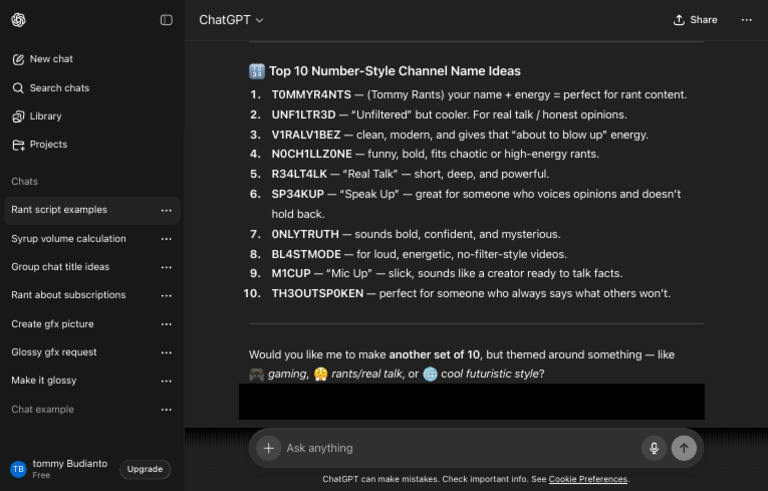Click the plus attach button in composer

tap(267, 448)
